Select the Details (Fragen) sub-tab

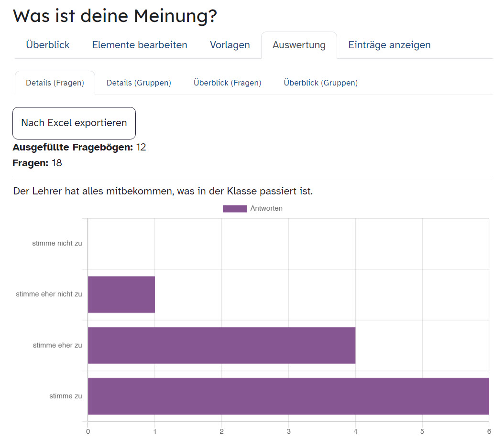coord(55,83)
